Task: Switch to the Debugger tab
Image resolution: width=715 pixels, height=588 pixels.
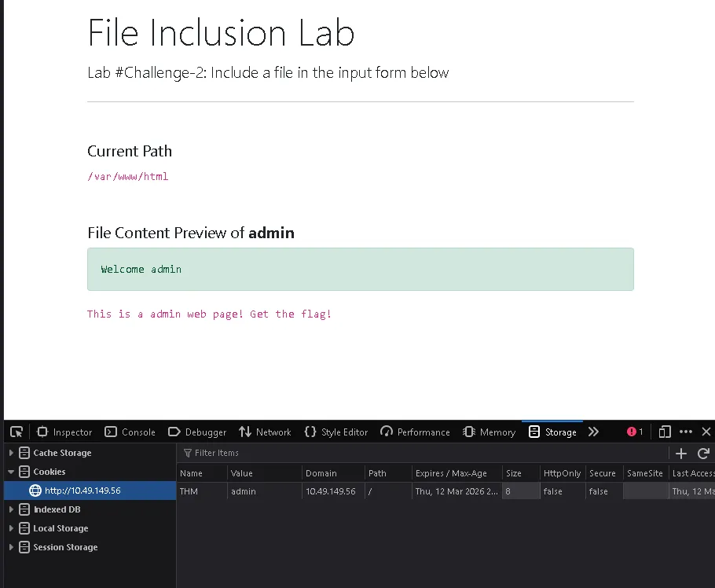Action: (x=197, y=432)
